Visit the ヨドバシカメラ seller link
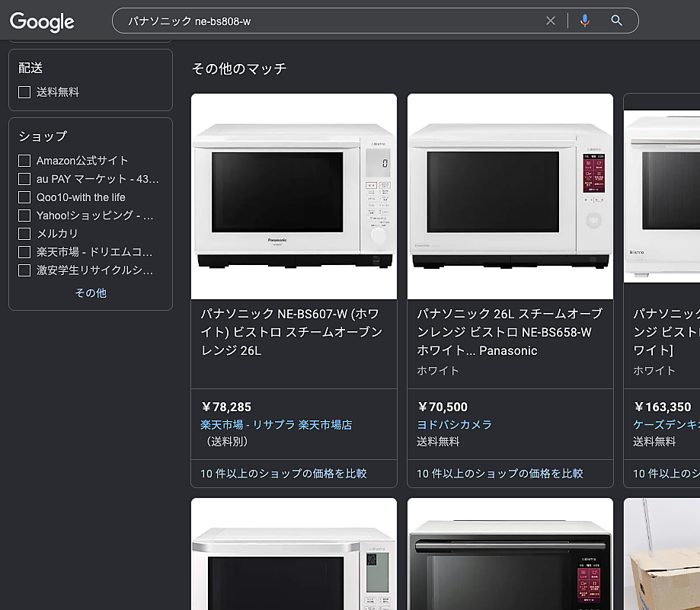Screen dimensions: 700x610 point(454,425)
